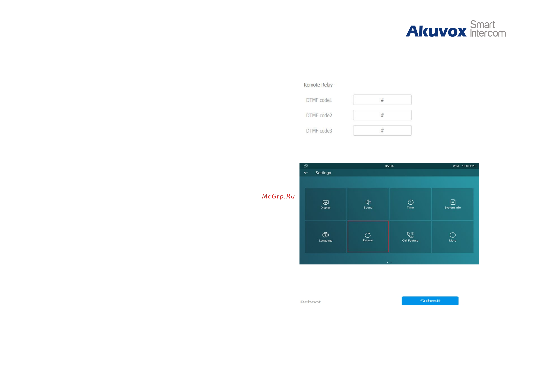555x392 pixels.
Task: Click the DTMF code3 label
Action: (x=319, y=131)
